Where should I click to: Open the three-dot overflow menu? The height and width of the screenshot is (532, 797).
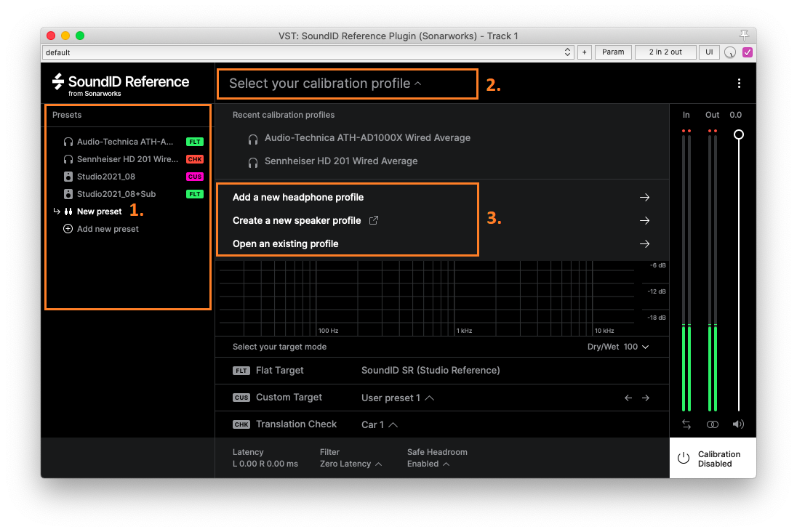coord(739,84)
